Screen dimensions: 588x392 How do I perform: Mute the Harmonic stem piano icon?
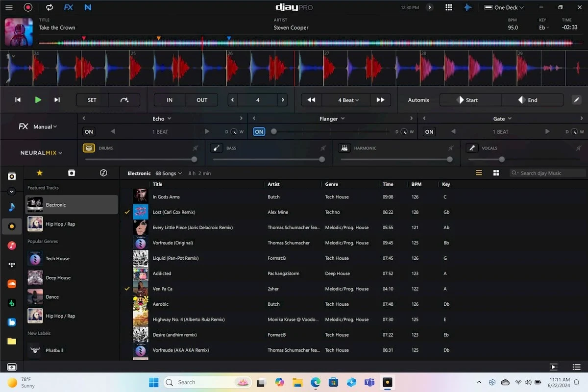tap(344, 148)
